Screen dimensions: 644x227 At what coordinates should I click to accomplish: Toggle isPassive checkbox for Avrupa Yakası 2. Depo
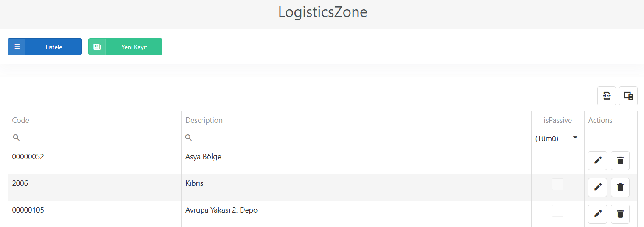(557, 211)
